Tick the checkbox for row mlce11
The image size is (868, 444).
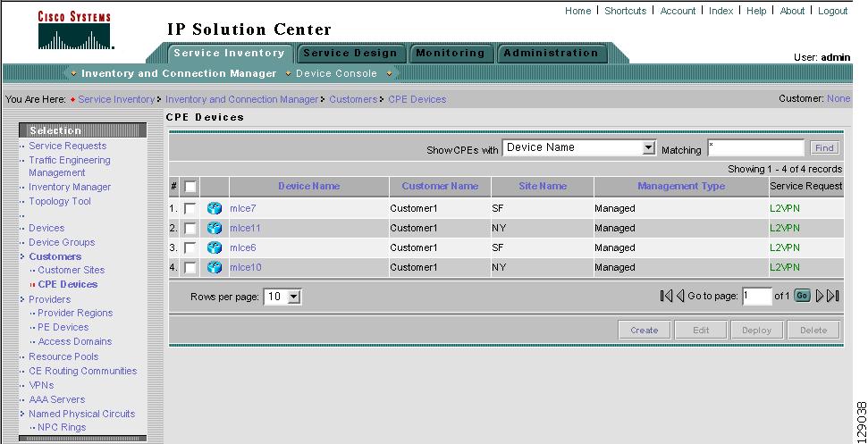(x=190, y=228)
